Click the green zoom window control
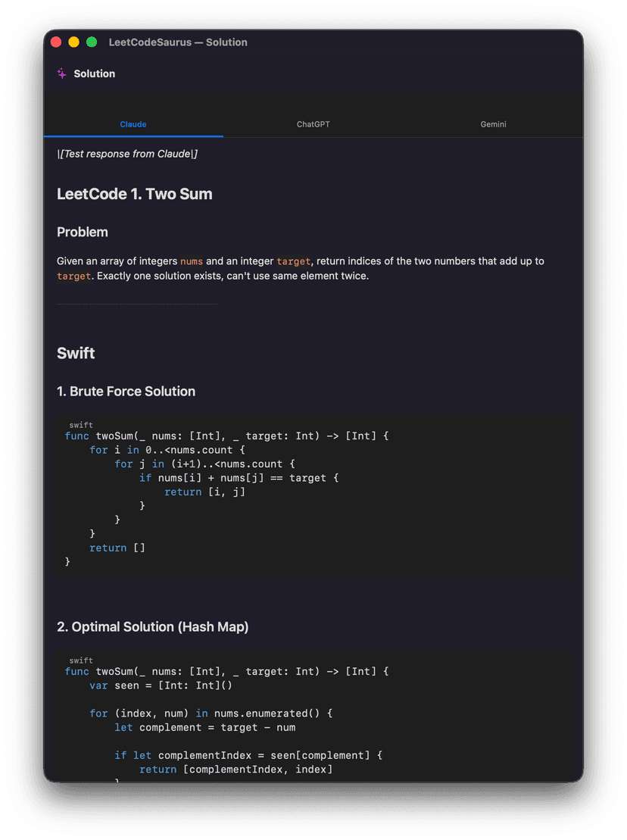Viewport: 627px width, 840px height. pos(91,42)
